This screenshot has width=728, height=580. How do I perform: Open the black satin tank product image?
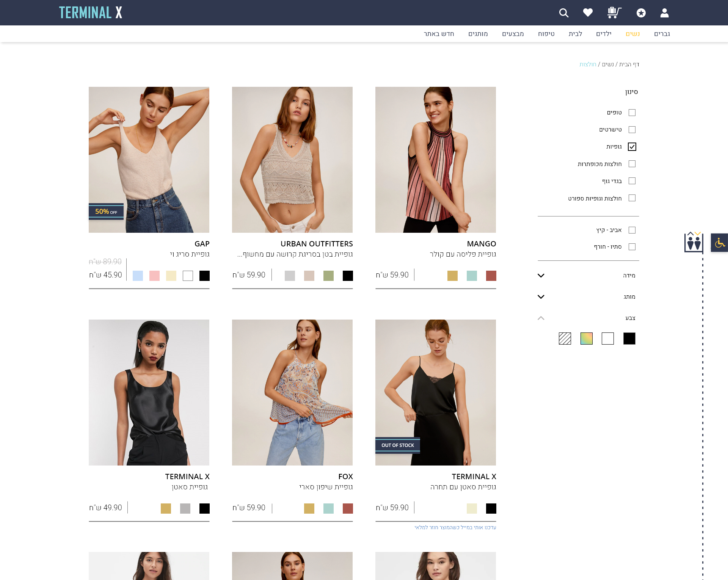(149, 392)
